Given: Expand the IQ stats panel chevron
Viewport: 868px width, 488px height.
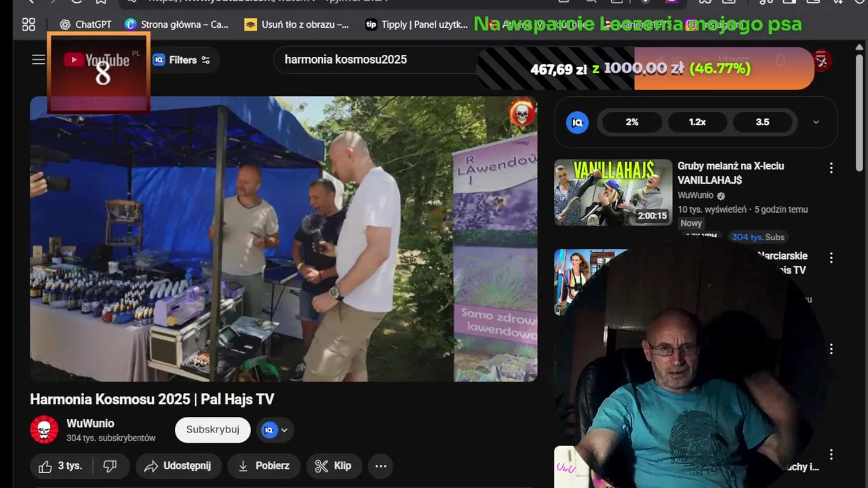Looking at the screenshot, I should [816, 122].
